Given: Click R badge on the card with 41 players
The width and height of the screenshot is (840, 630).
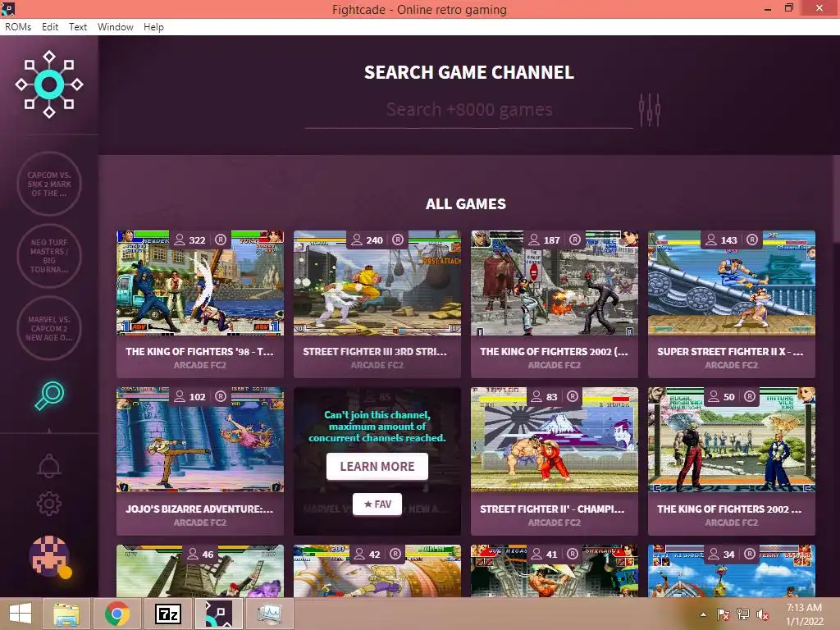Looking at the screenshot, I should pyautogui.click(x=573, y=554).
